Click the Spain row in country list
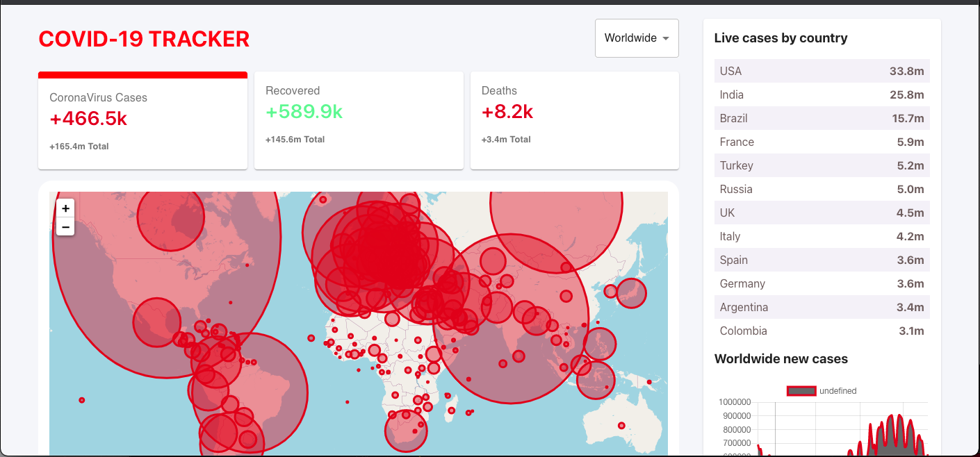Viewport: 980px width, 457px height. pos(822,260)
